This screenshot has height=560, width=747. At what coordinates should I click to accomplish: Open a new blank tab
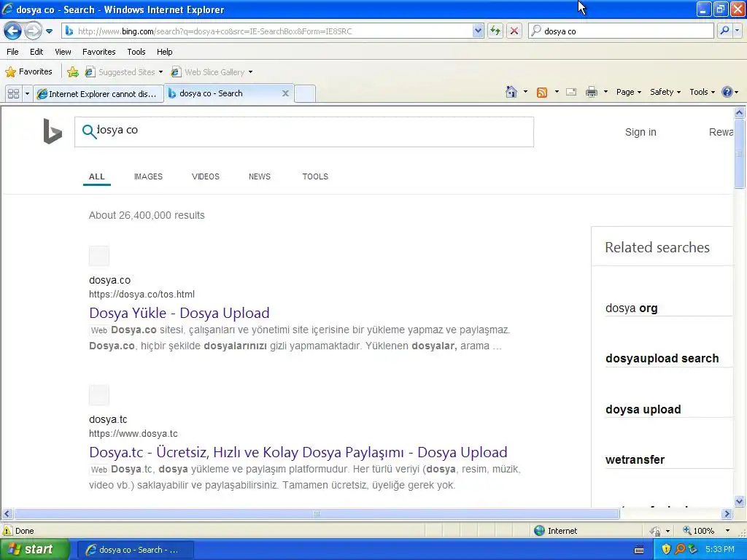(x=305, y=94)
